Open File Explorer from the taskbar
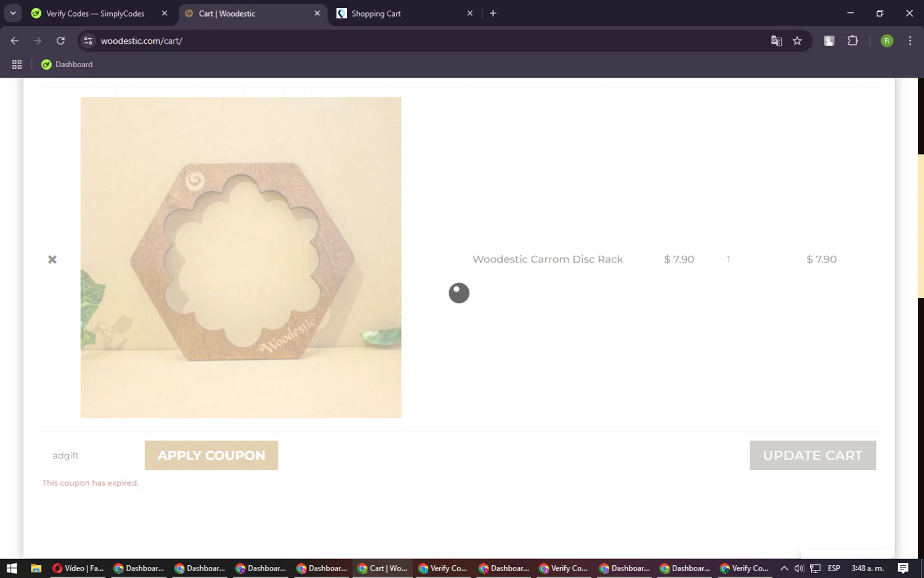Screen dimensions: 924x578 [36, 568]
